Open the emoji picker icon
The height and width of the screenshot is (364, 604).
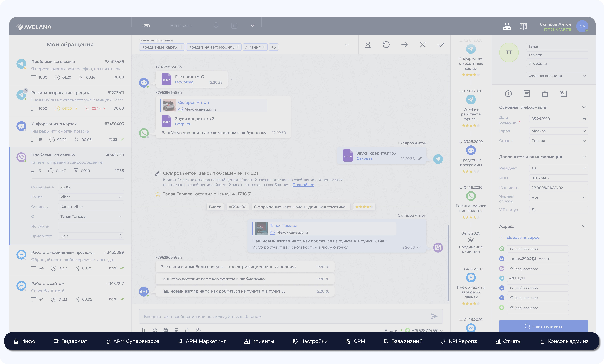(x=154, y=330)
